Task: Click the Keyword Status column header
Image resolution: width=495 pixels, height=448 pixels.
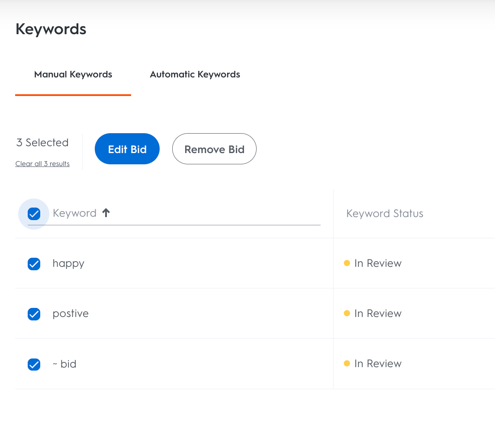Action: click(x=385, y=214)
